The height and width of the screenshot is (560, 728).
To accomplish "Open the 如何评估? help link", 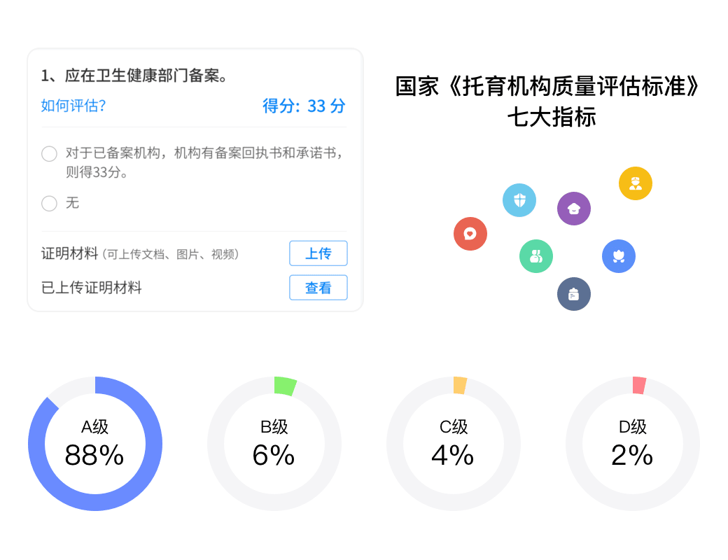I will coord(73,106).
